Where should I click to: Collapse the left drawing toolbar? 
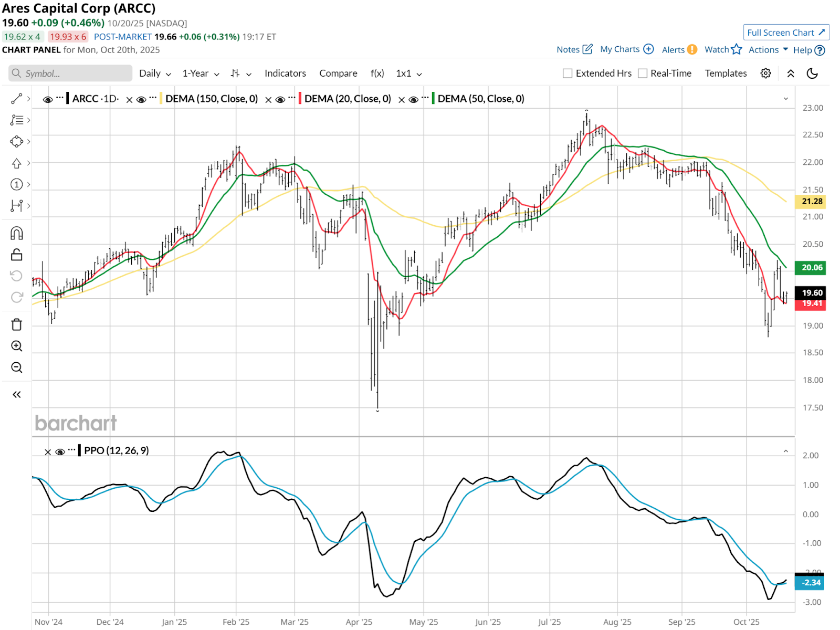[x=17, y=395]
